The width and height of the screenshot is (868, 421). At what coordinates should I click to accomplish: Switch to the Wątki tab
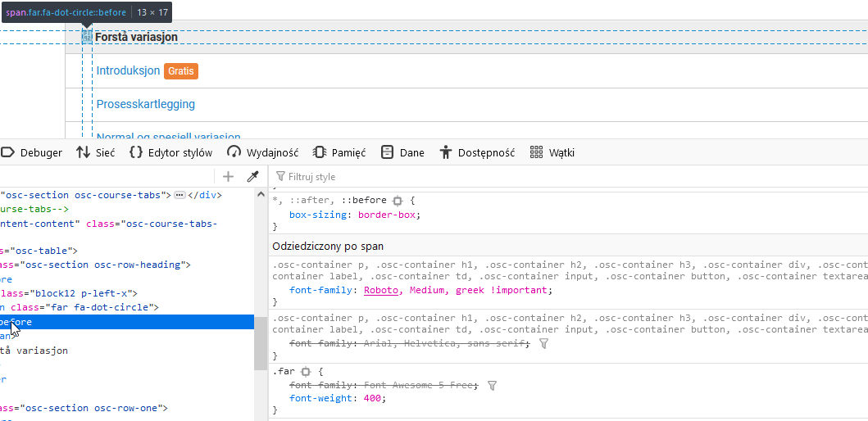(x=552, y=152)
